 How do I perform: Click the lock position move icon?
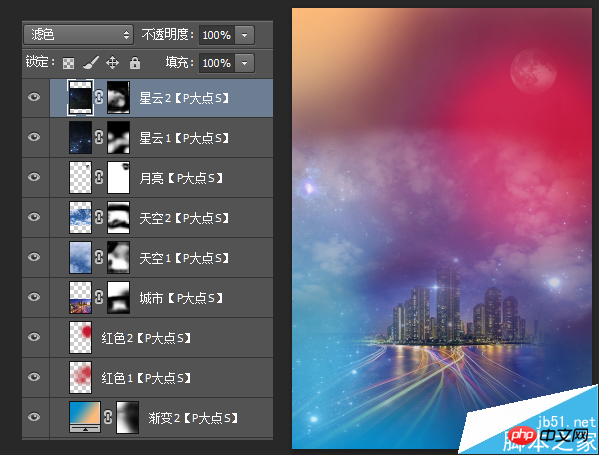pyautogui.click(x=112, y=62)
